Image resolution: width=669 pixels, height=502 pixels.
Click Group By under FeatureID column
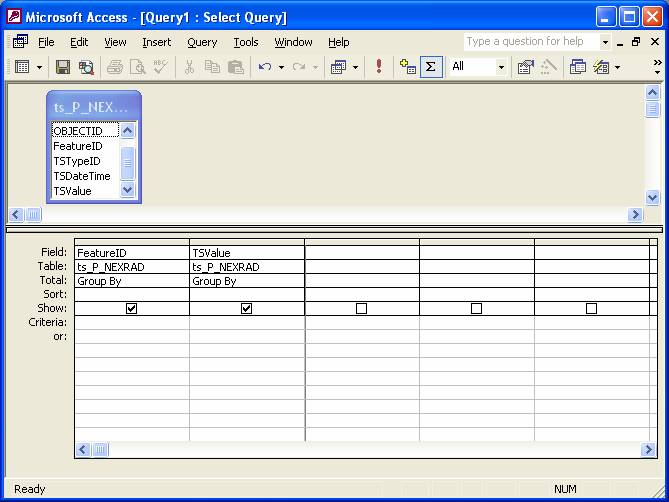132,281
